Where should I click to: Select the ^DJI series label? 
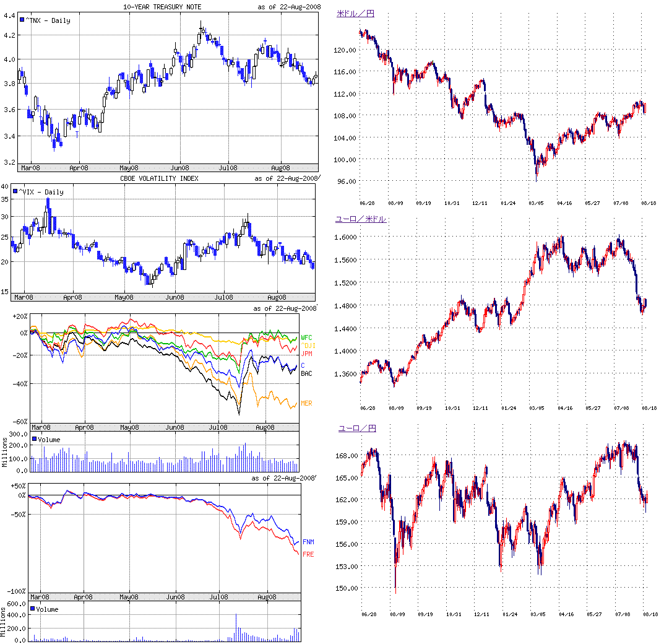click(x=308, y=346)
